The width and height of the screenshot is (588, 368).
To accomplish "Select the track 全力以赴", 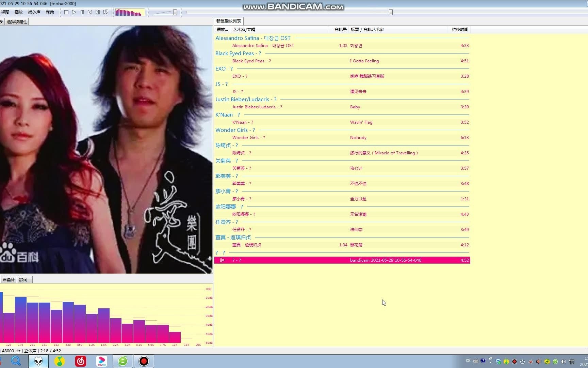I will [x=342, y=199].
